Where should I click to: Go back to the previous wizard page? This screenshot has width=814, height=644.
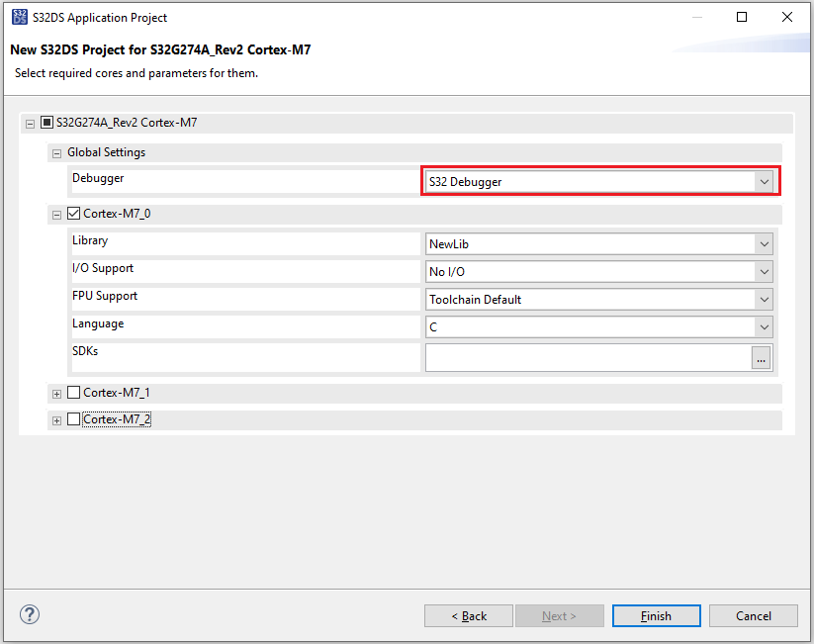[468, 615]
